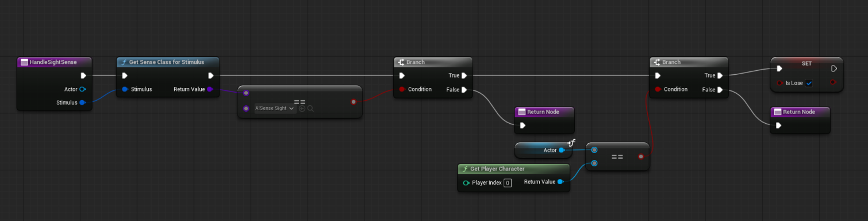The image size is (868, 221).
Task: Click the Player Index value field
Action: 508,183
